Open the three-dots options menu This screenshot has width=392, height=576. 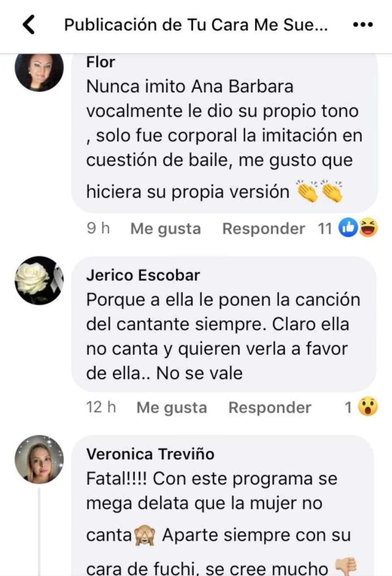(x=363, y=25)
